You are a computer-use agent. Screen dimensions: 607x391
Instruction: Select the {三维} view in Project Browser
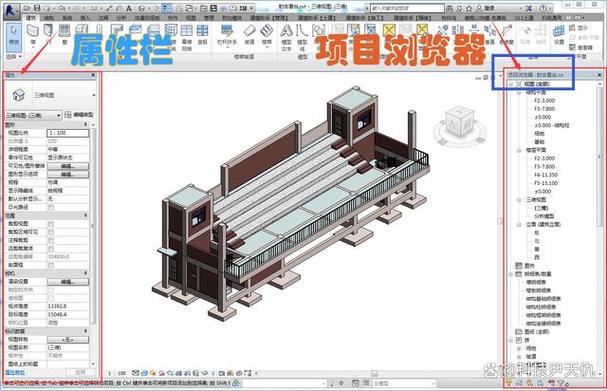[541, 208]
